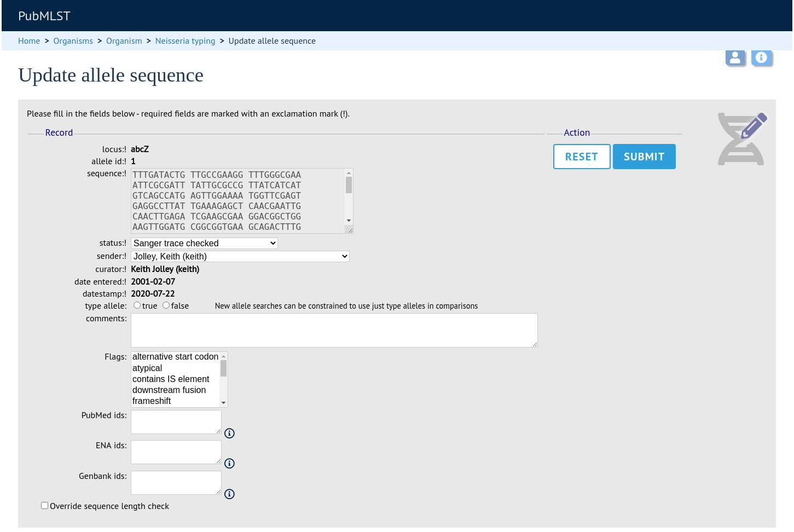Image resolution: width=794 pixels, height=532 pixels.
Task: Click the SUBMIT button
Action: [x=644, y=157]
